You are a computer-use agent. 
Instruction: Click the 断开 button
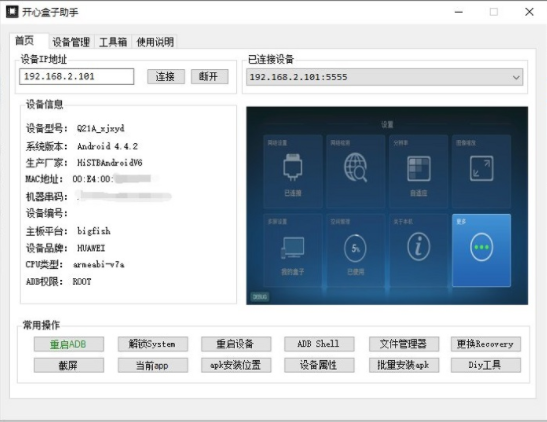(210, 76)
